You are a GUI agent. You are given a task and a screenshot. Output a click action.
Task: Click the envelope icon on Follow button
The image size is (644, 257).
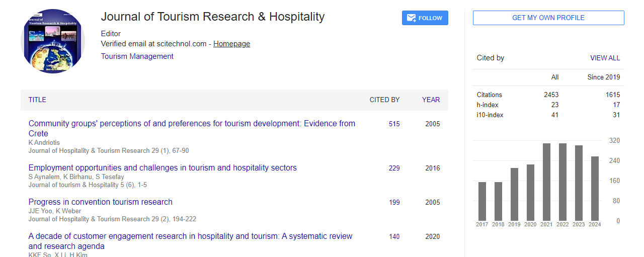point(411,18)
